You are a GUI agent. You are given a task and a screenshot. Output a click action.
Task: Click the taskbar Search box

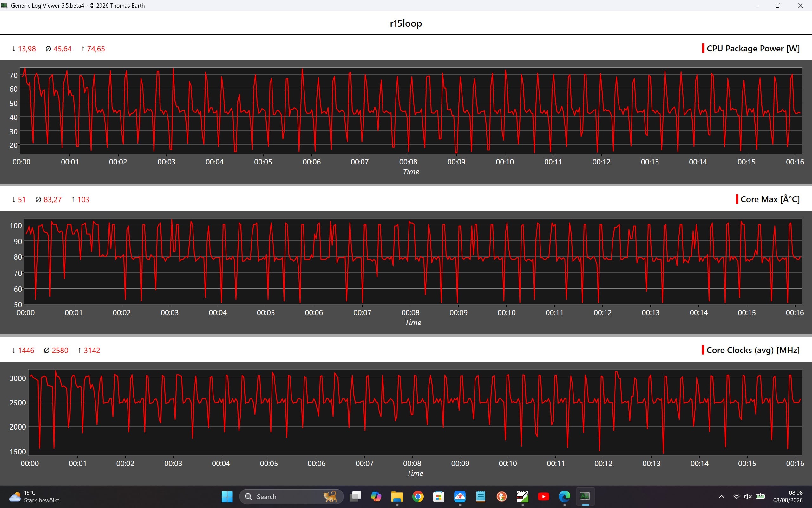[291, 497]
